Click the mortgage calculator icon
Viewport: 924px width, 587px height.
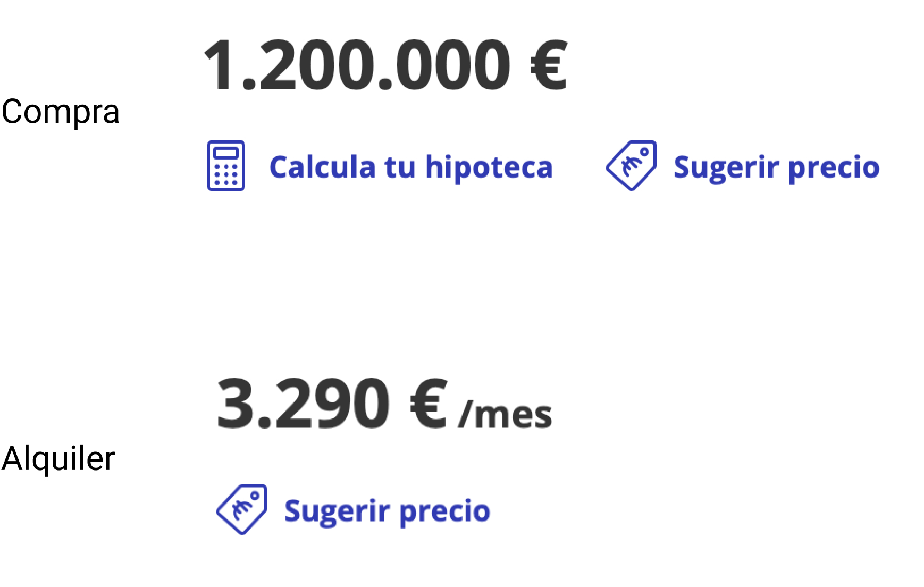[226, 166]
